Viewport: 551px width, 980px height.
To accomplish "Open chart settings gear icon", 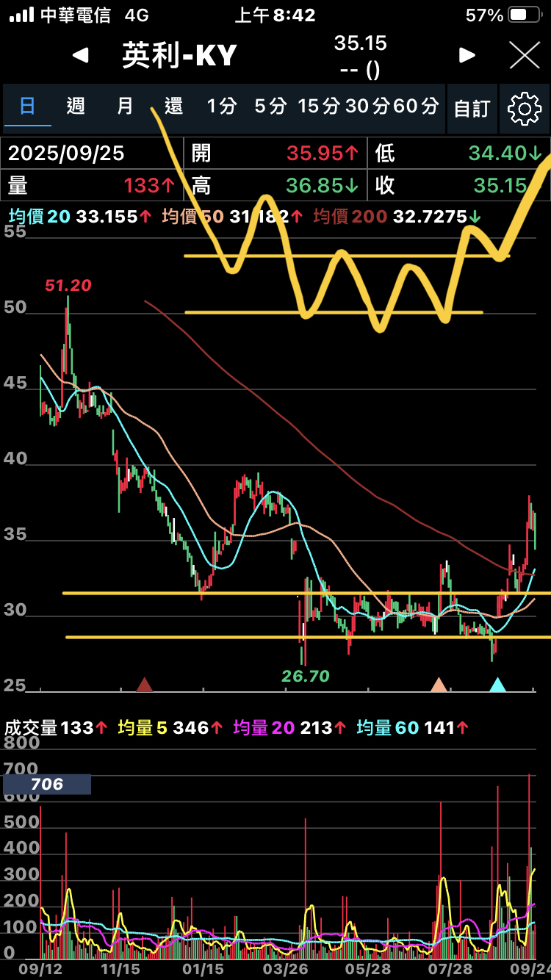I will (525, 109).
